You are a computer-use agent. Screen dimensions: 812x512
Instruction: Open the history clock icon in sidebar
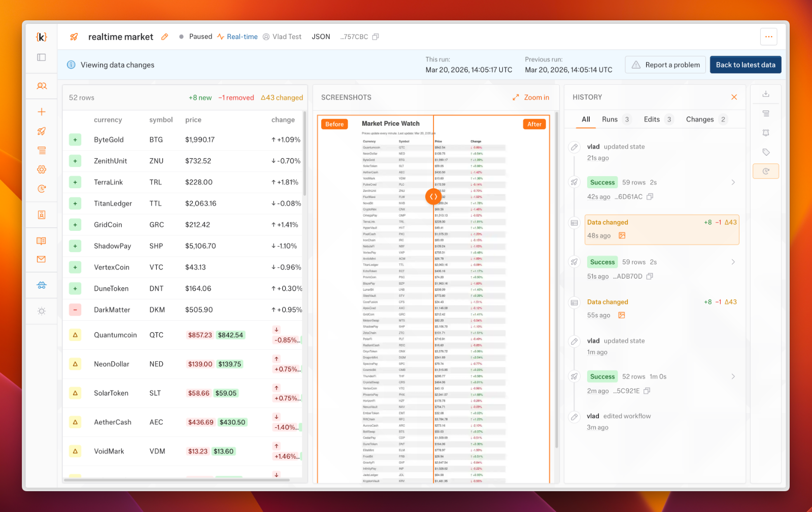click(42, 188)
